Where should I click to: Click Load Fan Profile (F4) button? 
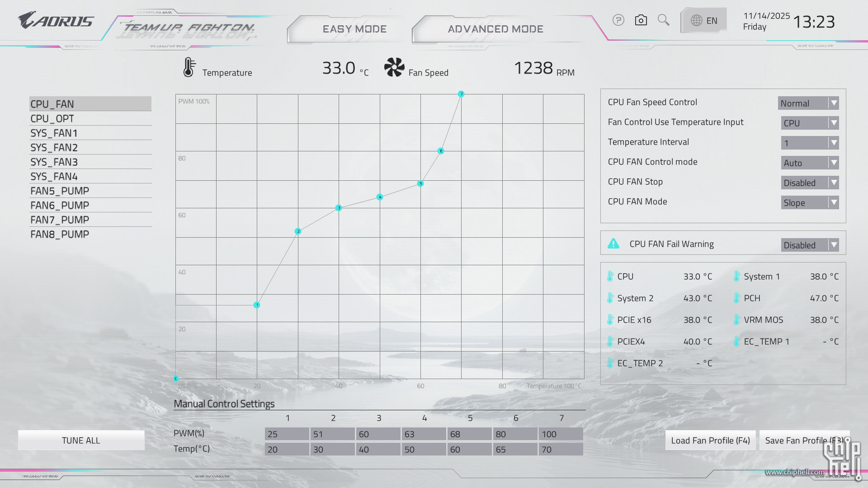[x=710, y=441]
